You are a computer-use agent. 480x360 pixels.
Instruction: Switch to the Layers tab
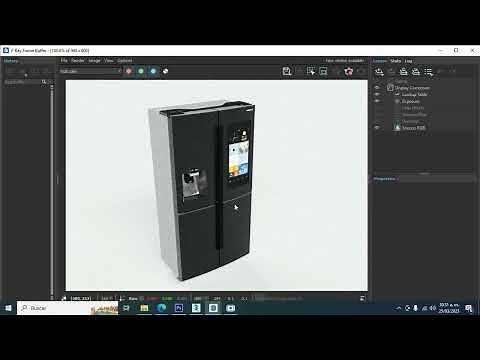click(380, 61)
